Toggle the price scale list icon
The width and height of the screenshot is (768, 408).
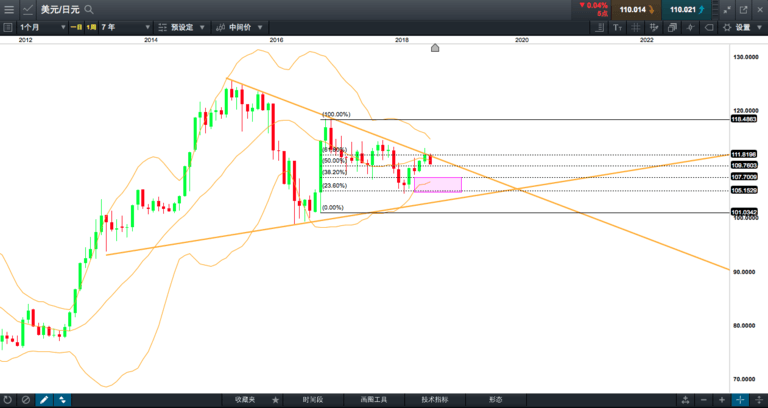(599, 27)
